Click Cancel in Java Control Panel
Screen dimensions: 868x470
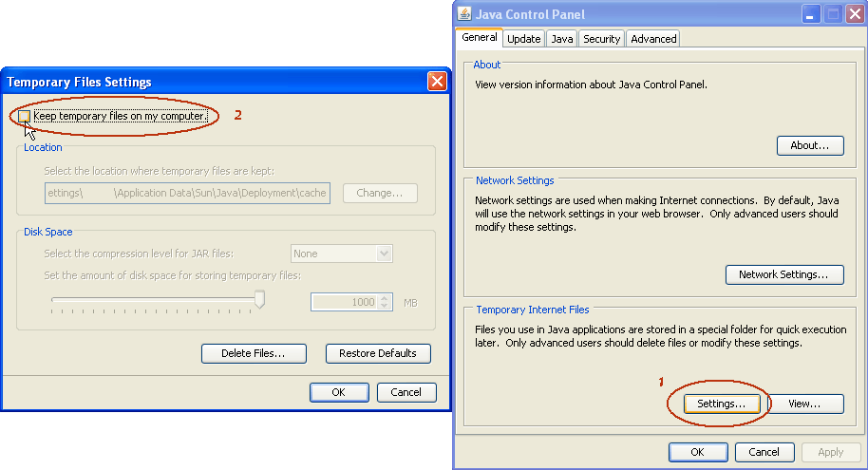tap(764, 452)
